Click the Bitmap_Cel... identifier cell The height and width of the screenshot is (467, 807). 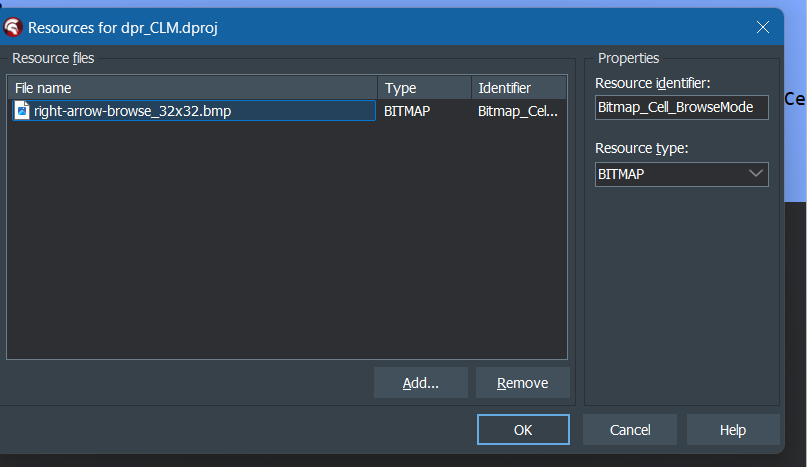[x=517, y=111]
